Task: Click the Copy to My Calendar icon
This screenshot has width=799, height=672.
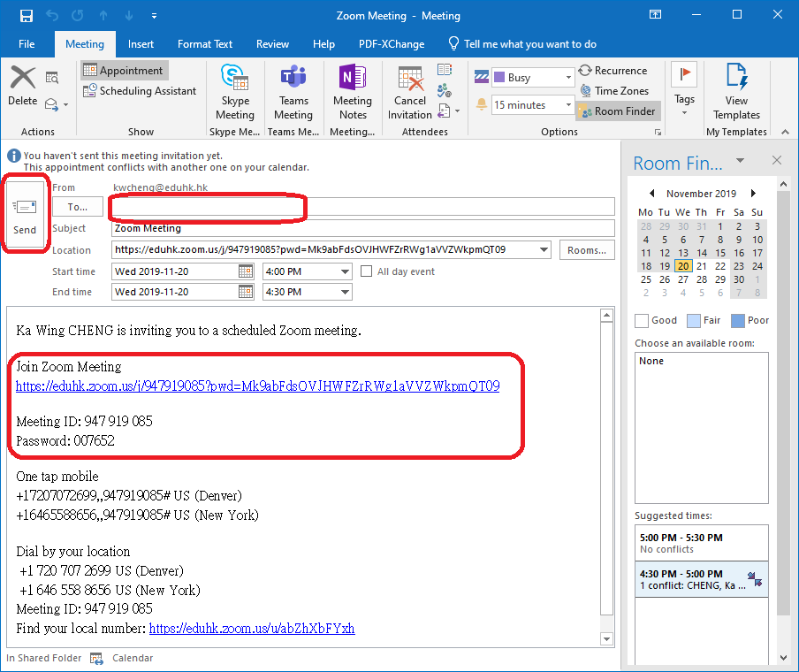Action: click(x=52, y=78)
